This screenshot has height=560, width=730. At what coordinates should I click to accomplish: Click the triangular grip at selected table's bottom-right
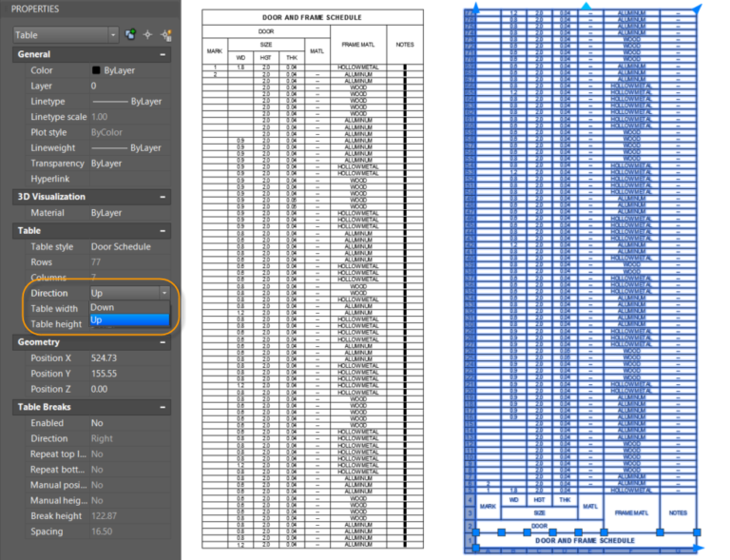(700, 549)
